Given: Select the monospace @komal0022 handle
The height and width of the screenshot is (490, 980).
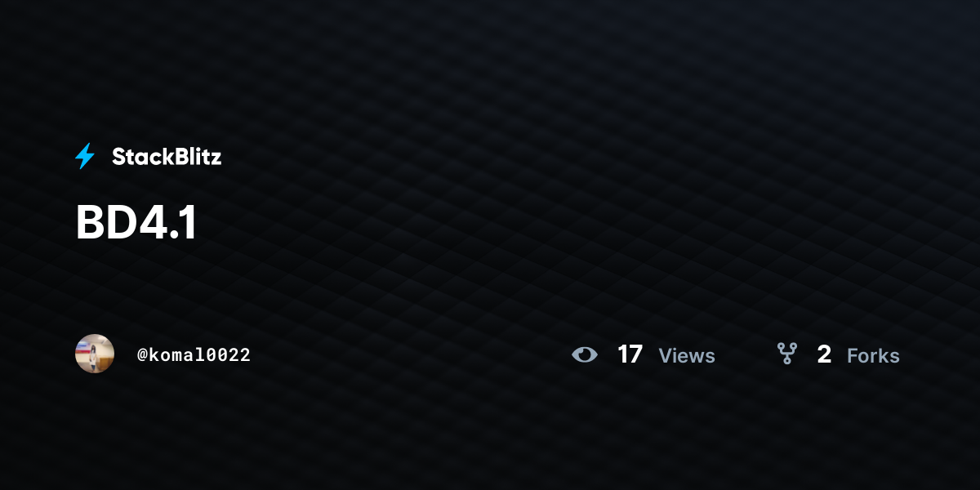Looking at the screenshot, I should [x=194, y=354].
